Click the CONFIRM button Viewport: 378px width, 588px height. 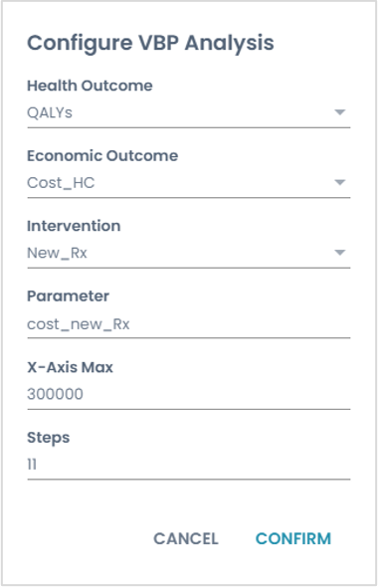[293, 539]
